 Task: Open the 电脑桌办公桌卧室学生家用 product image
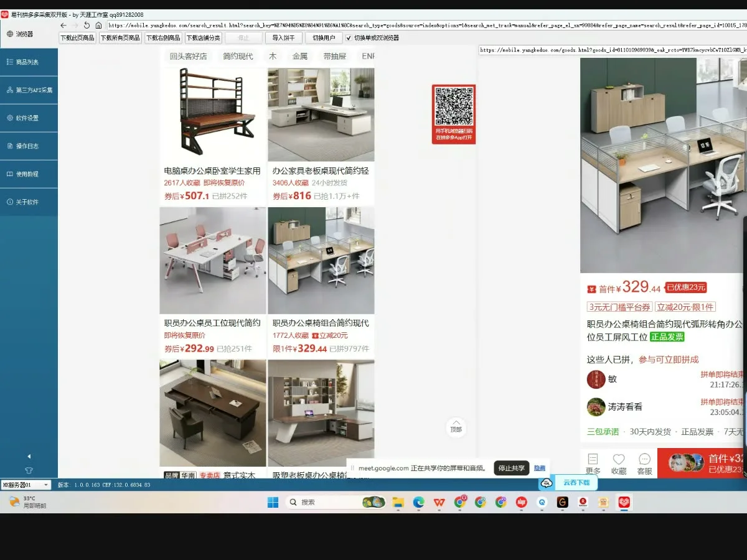tap(213, 114)
